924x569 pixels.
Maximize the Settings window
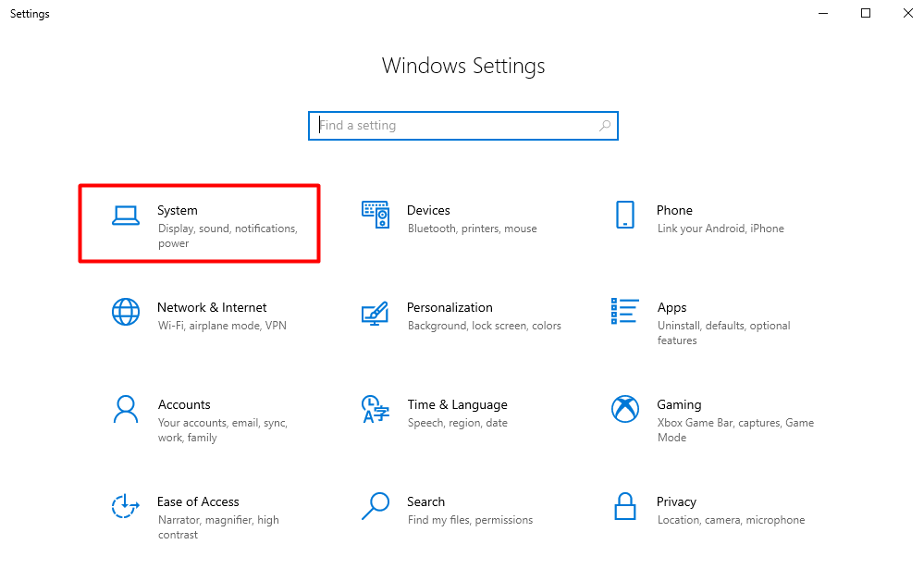[866, 13]
